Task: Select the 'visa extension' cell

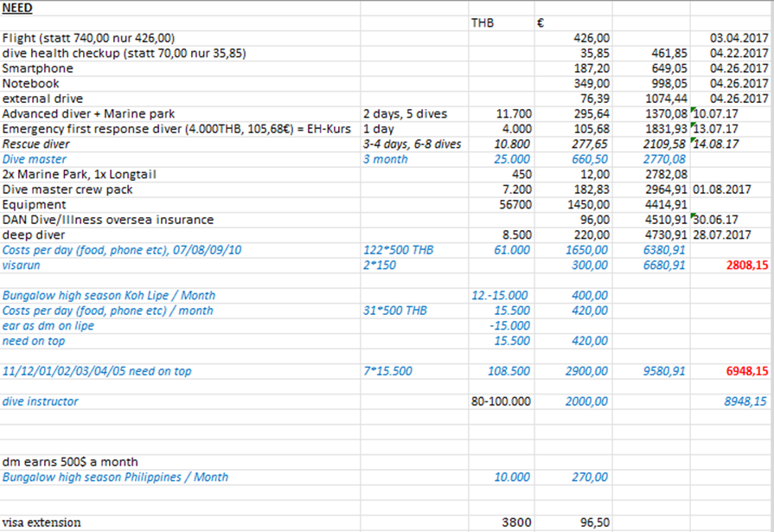Action: (x=42, y=522)
